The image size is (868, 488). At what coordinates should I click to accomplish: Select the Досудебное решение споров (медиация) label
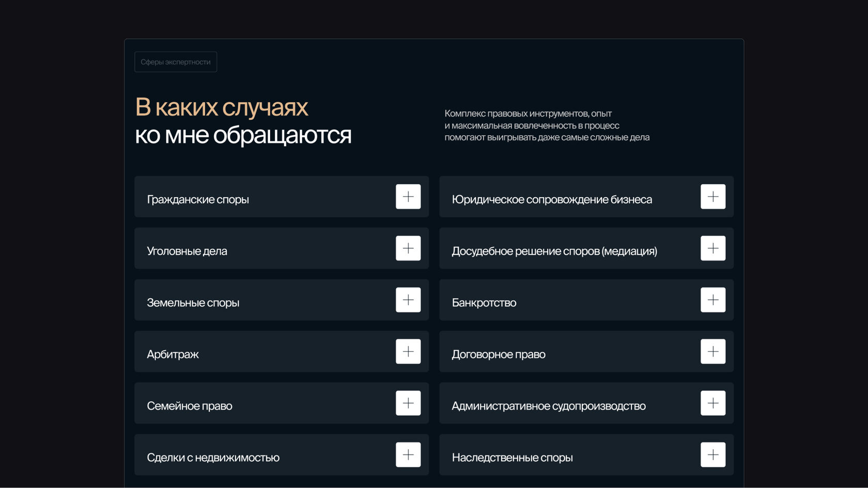click(554, 251)
